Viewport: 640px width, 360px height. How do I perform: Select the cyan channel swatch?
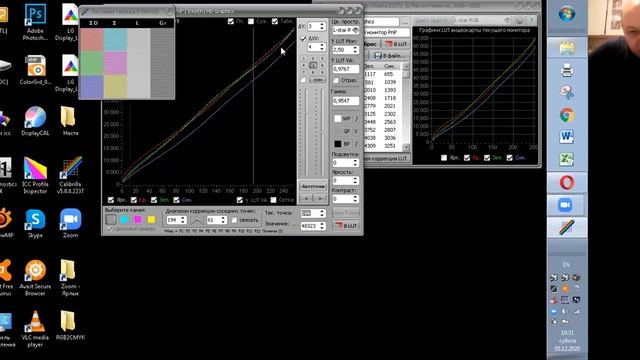point(124,220)
